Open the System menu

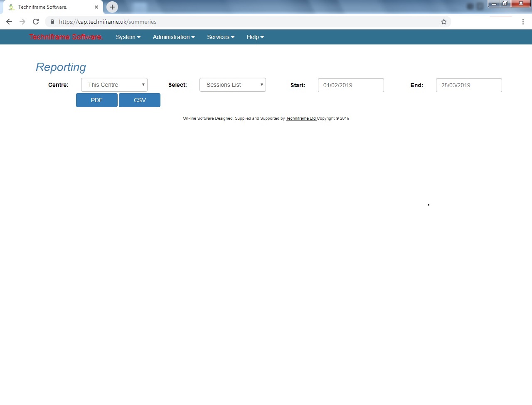click(x=128, y=37)
